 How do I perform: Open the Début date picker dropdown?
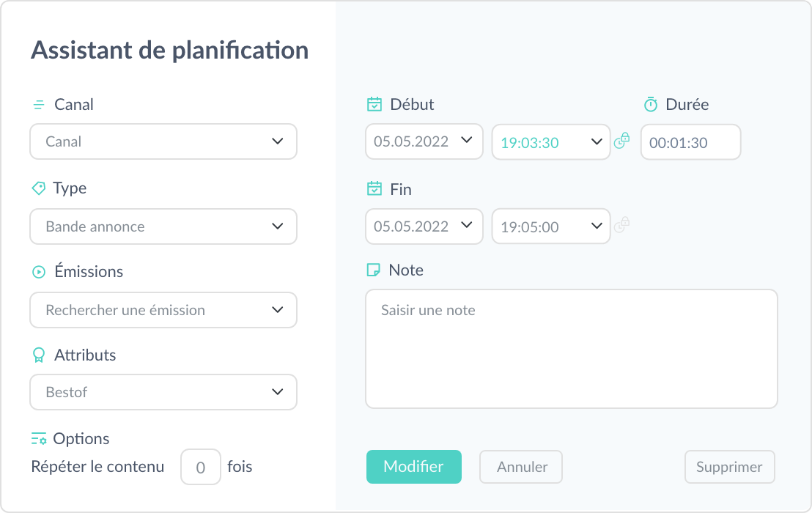click(x=424, y=141)
